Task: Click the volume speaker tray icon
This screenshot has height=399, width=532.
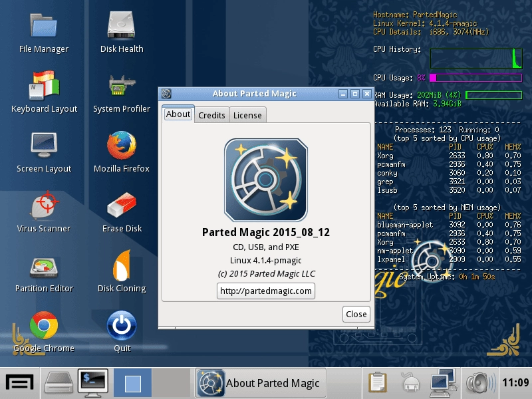Action: tap(479, 383)
